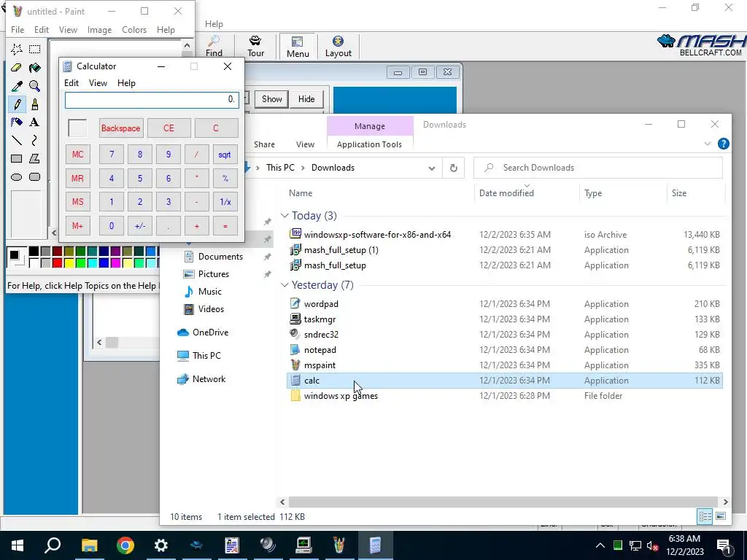
Task: Select the Line tool in Paint
Action: pyautogui.click(x=17, y=140)
